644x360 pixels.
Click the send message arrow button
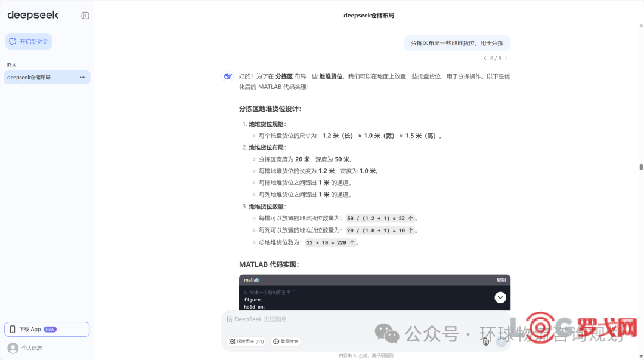click(x=501, y=341)
